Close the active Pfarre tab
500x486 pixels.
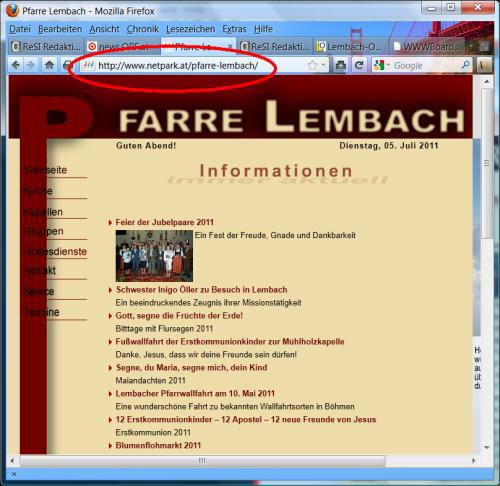(230, 46)
